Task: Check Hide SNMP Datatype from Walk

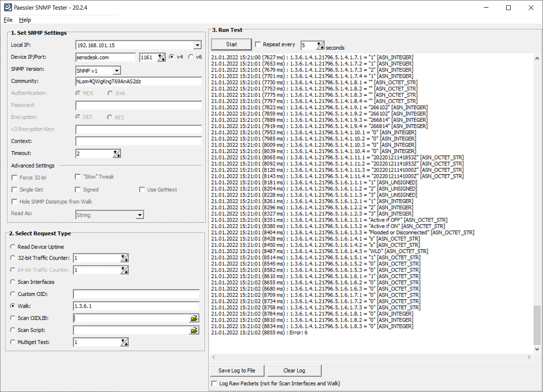Action: (14, 201)
